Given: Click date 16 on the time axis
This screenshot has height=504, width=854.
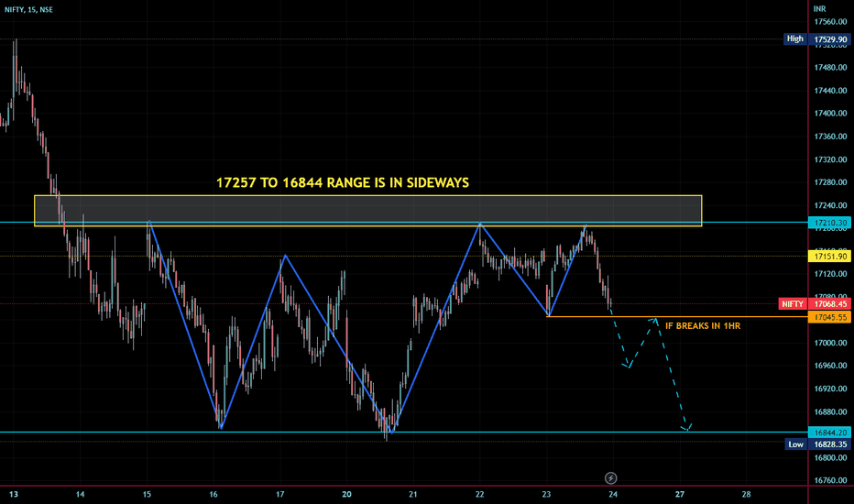Looking at the screenshot, I should pyautogui.click(x=213, y=494).
